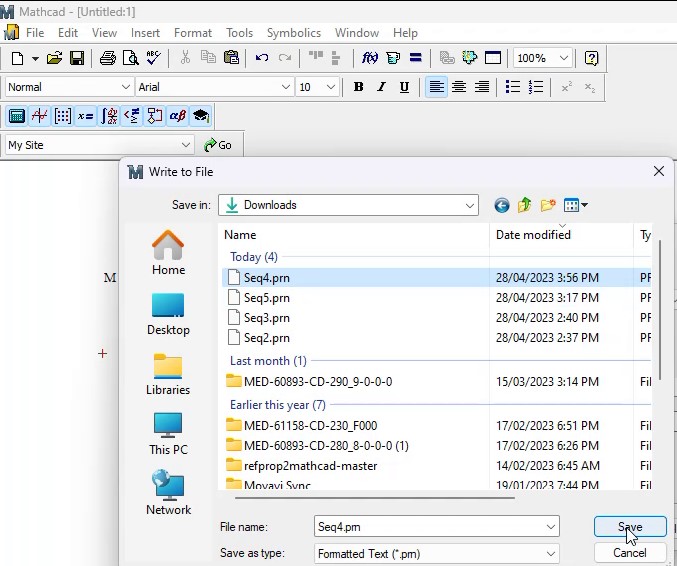
Task: Click the Print icon in toolbar
Action: click(108, 58)
